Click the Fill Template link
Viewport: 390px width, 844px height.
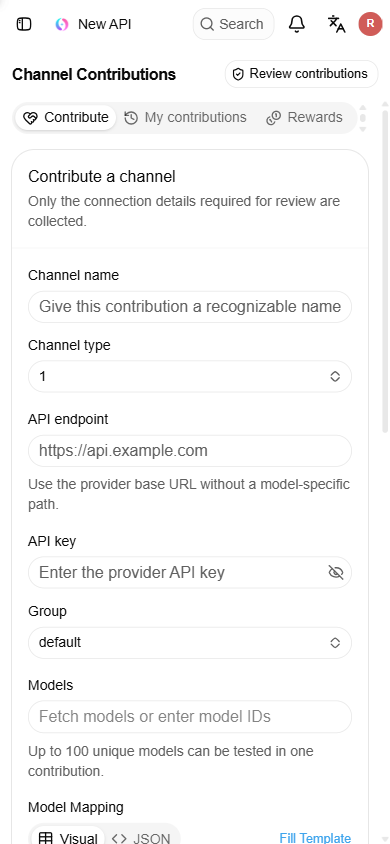coord(315,838)
